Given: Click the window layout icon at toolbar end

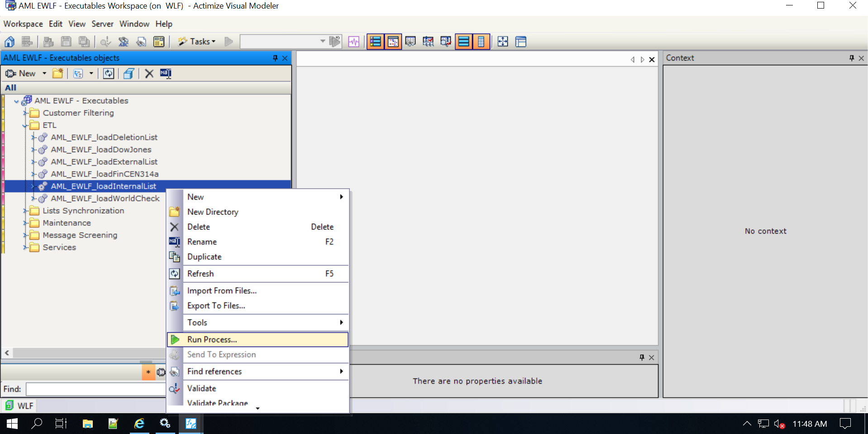Looking at the screenshot, I should click(x=521, y=42).
